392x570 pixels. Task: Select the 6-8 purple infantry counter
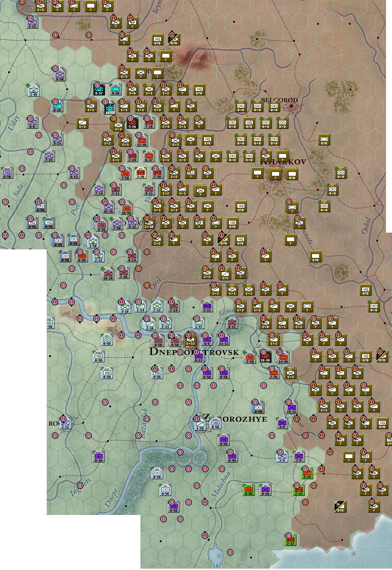click(207, 340)
